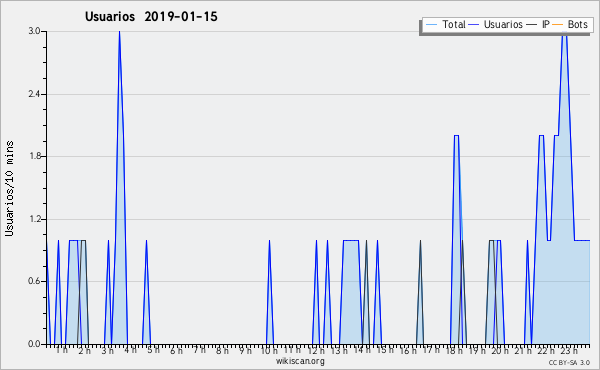Click the '2.4' y-axis value
This screenshot has width=600, height=370.
[34, 94]
